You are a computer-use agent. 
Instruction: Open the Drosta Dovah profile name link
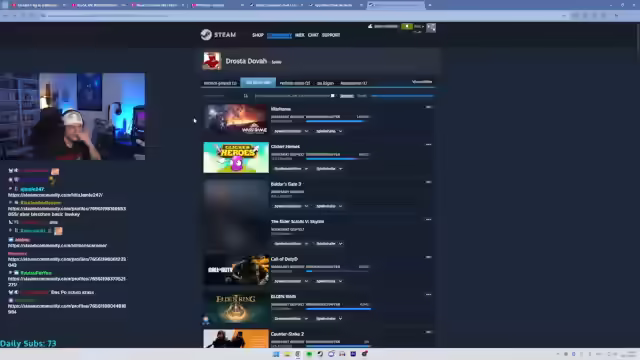click(246, 61)
